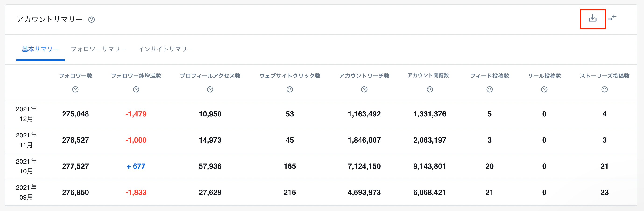Select the 基本サマリー tab
Screen dimensions: 644x211
[40, 49]
